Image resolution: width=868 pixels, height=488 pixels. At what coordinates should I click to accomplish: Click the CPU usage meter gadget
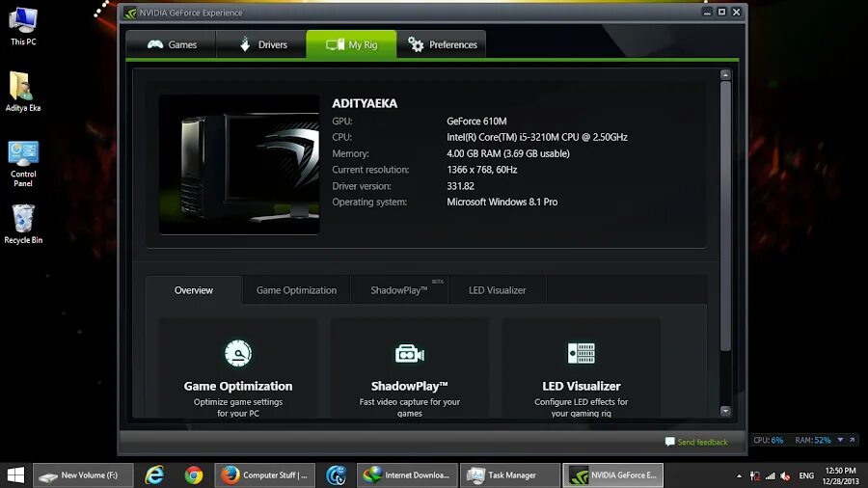coord(768,441)
